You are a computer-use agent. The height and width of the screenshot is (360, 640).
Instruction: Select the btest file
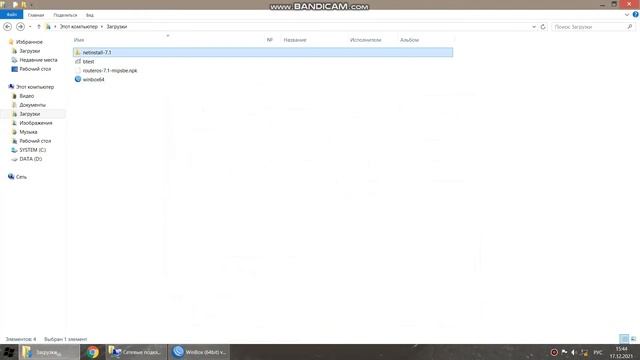[x=88, y=62]
